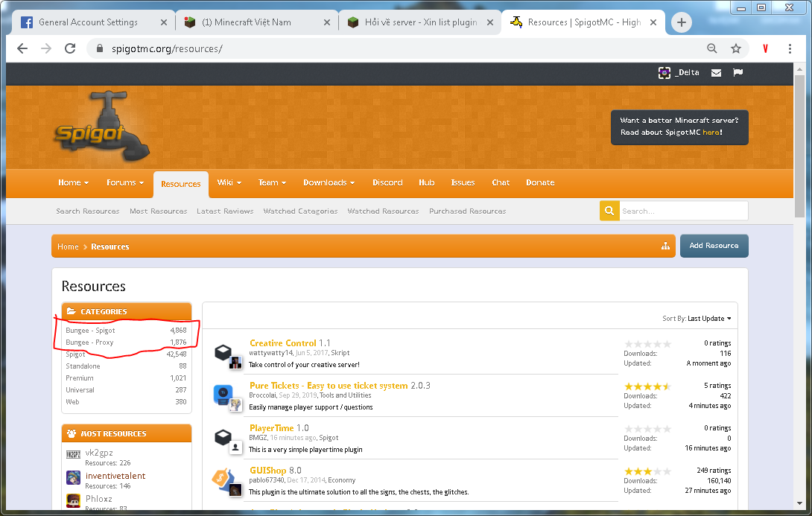Click the padlock site info icon
Image resolution: width=812 pixels, height=516 pixels.
(x=99, y=48)
